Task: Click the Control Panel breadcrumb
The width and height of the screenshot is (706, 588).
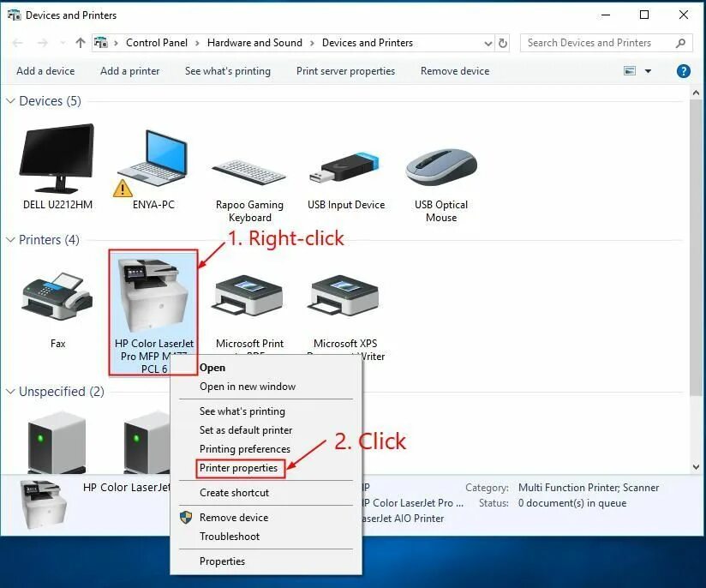Action: 157,43
